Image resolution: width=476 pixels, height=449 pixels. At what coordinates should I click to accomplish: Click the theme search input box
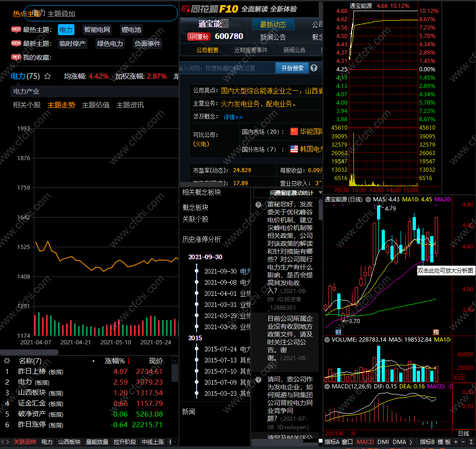coord(101,13)
